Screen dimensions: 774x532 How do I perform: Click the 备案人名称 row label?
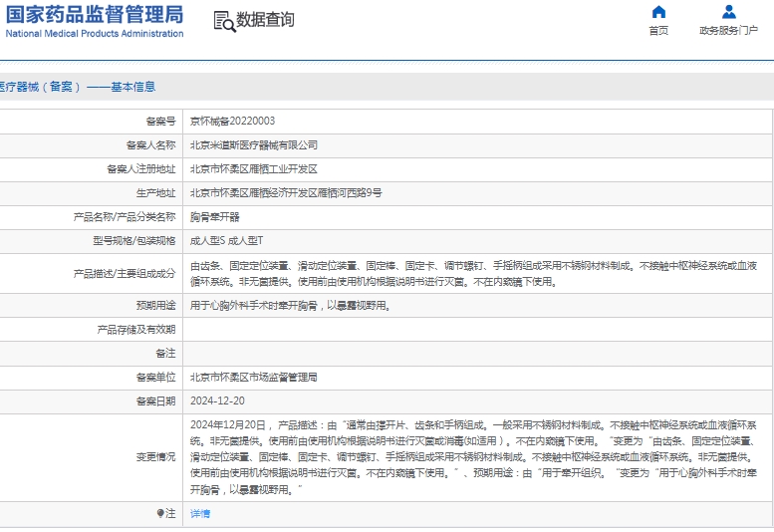(151, 145)
